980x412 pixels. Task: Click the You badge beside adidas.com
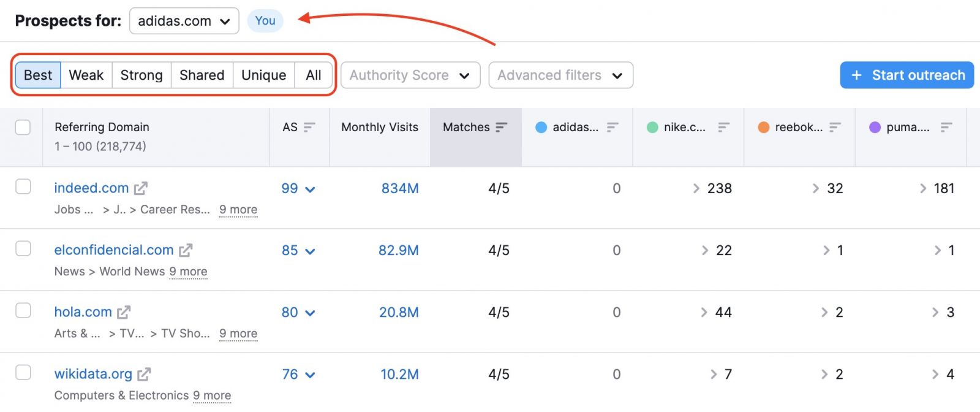[x=265, y=21]
